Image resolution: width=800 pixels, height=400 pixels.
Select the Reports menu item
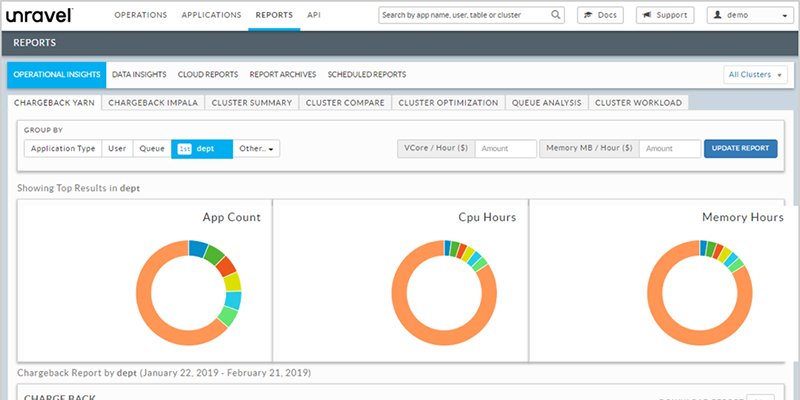274,15
